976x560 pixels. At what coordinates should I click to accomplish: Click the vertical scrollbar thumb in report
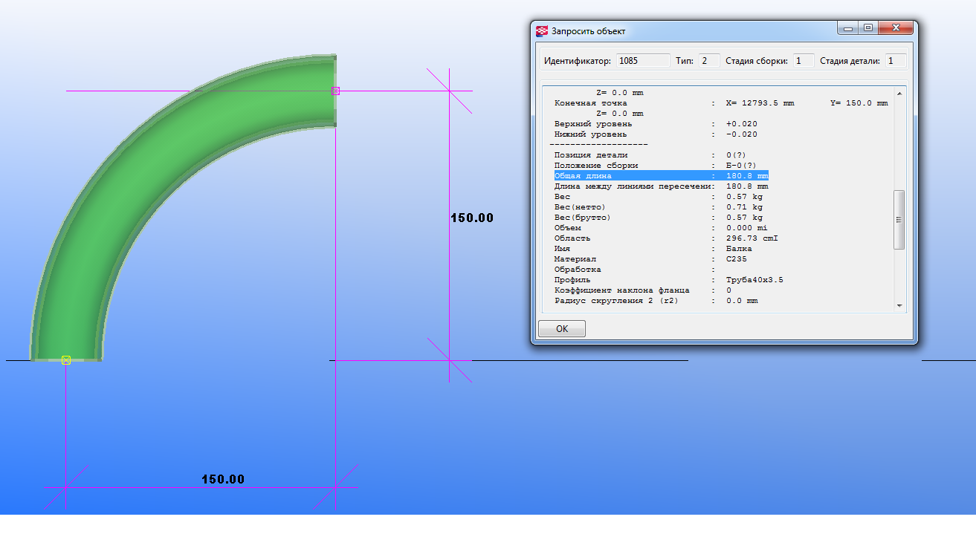899,220
